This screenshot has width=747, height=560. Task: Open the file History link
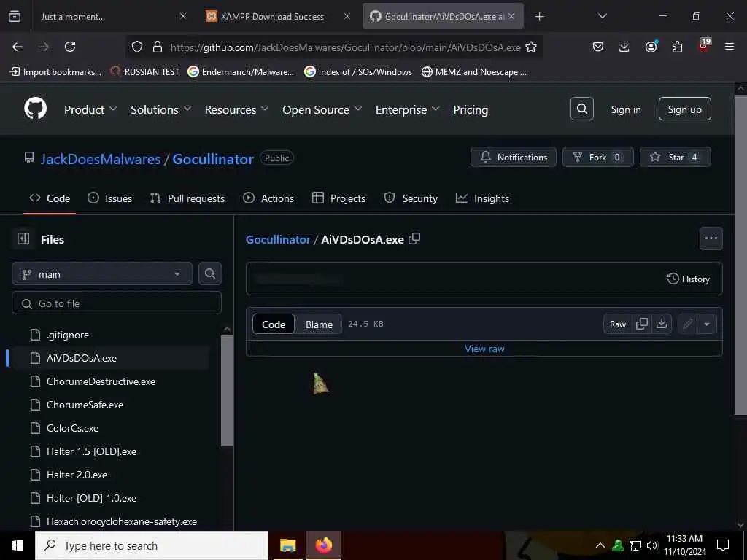coord(689,279)
